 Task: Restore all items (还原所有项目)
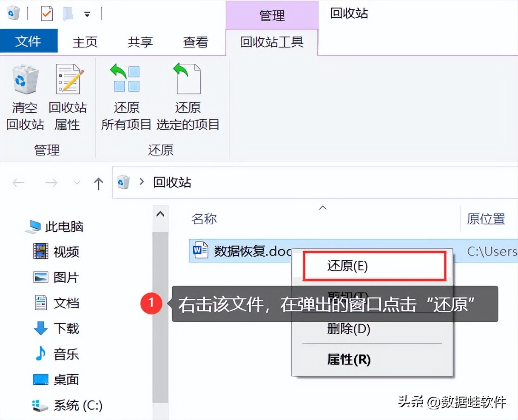[126, 97]
